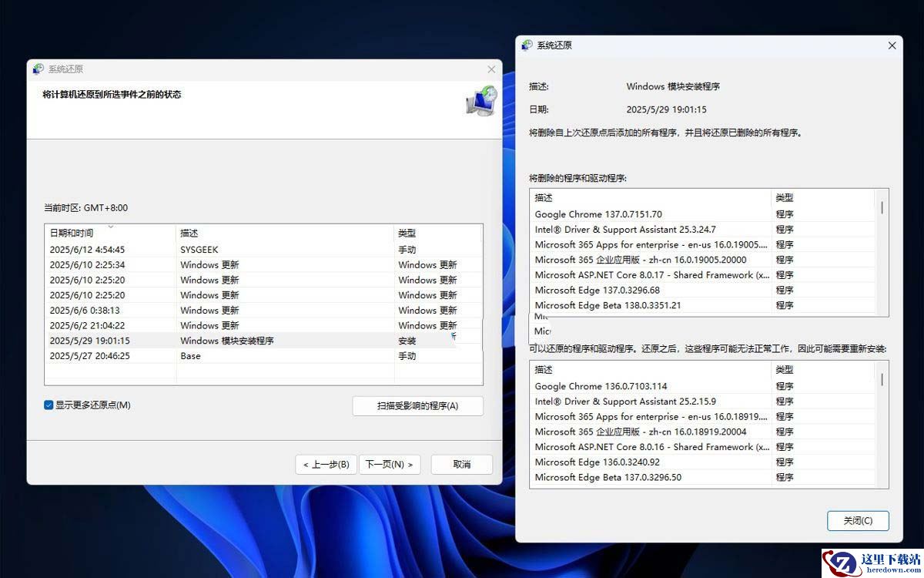Click Microsoft 365 企业应用版 16.0.18919.20004 row

pyautogui.click(x=702, y=432)
